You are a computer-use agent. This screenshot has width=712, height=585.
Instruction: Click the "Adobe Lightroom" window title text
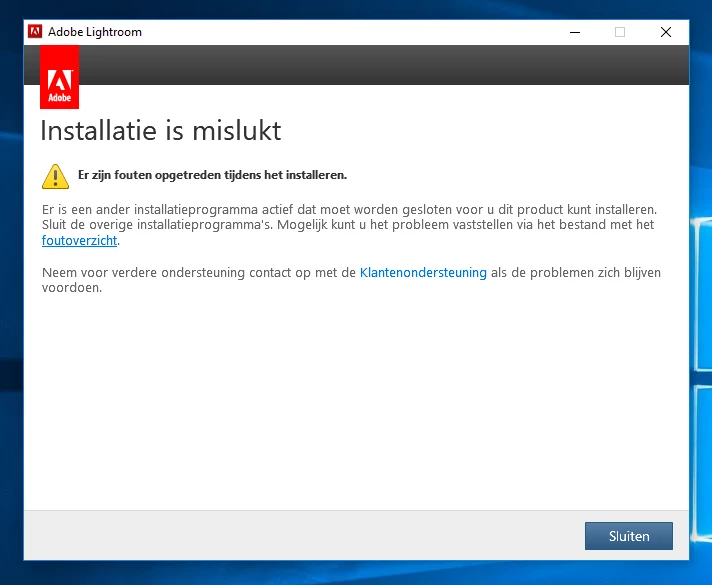pyautogui.click(x=95, y=32)
